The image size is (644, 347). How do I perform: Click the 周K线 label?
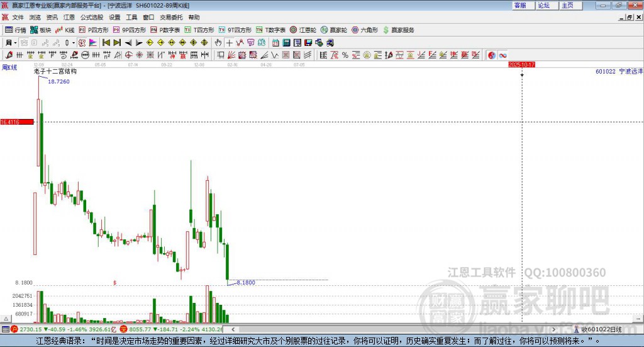tap(9, 67)
